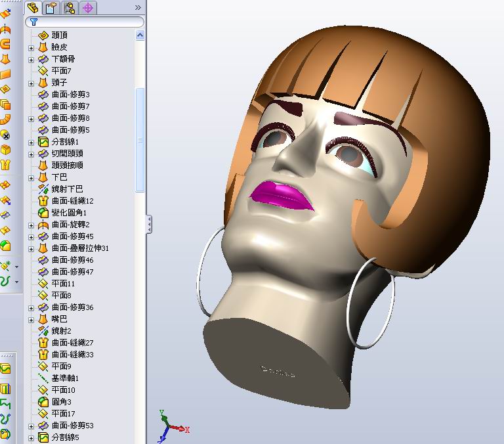Viewport: 504px width, 444px height.
Task: Click the feature tree scroll-up arrow
Action: click(140, 35)
